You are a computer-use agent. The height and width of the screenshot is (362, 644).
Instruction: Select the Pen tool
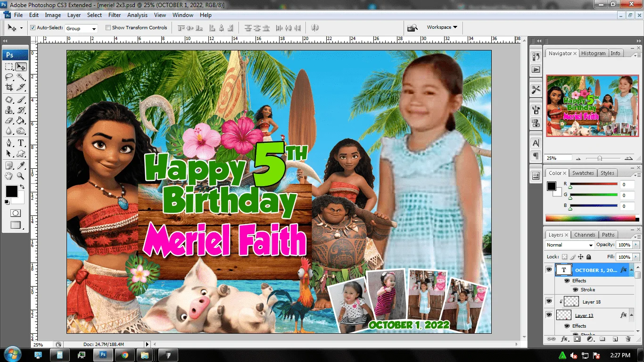click(9, 143)
